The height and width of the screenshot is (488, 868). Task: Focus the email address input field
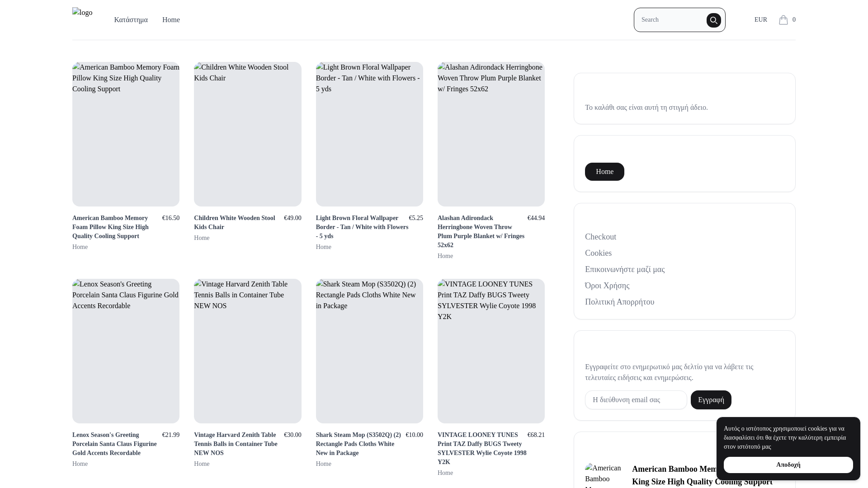636,400
